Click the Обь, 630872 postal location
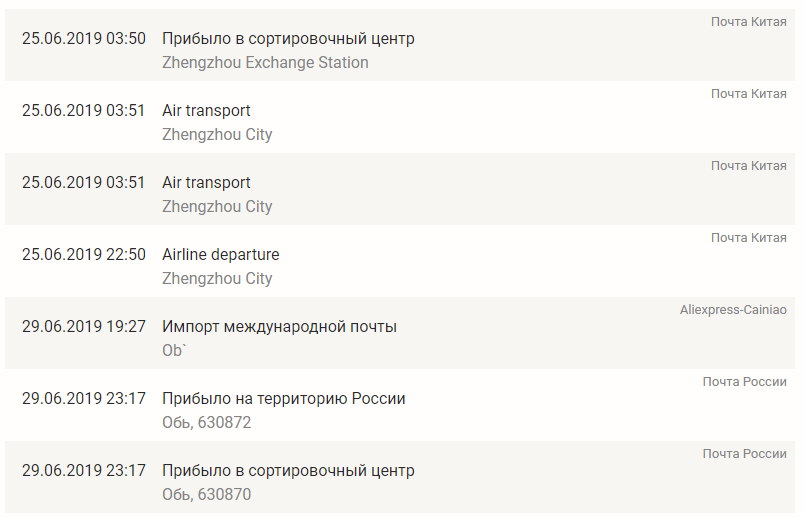 [207, 422]
